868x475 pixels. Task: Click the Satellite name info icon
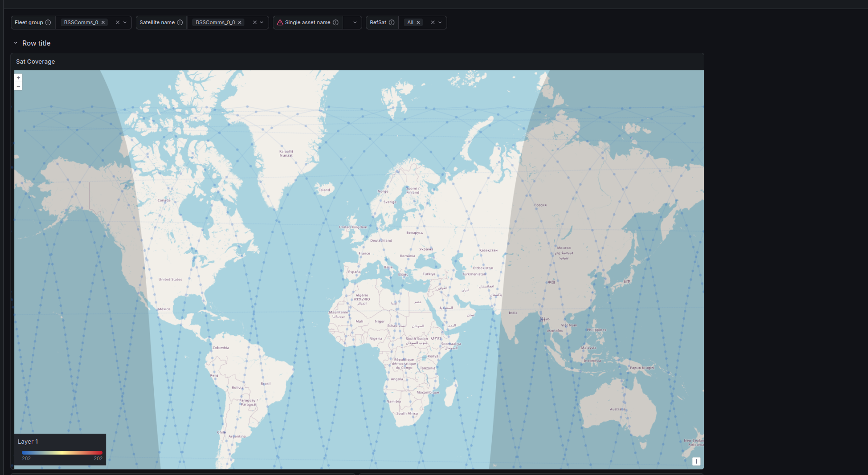tap(180, 22)
